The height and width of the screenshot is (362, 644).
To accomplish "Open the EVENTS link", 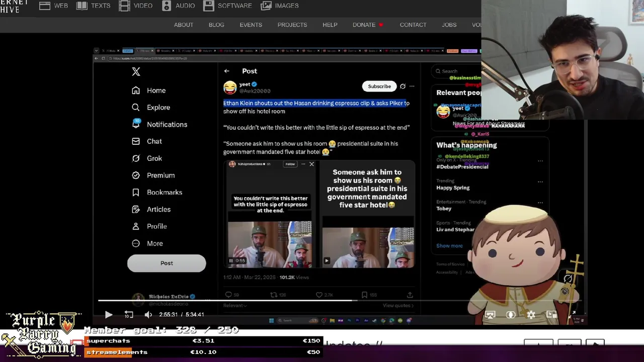I will pos(251,25).
